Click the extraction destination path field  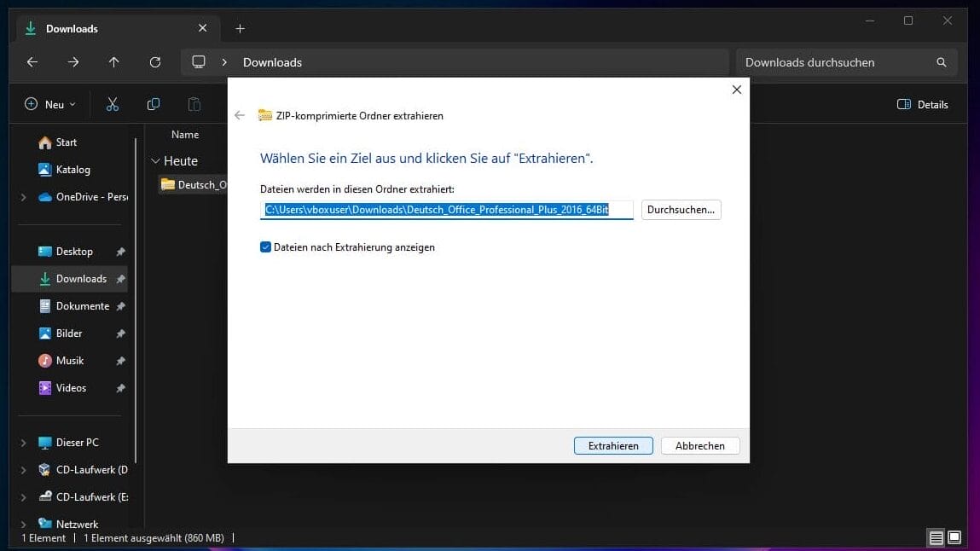coord(447,210)
